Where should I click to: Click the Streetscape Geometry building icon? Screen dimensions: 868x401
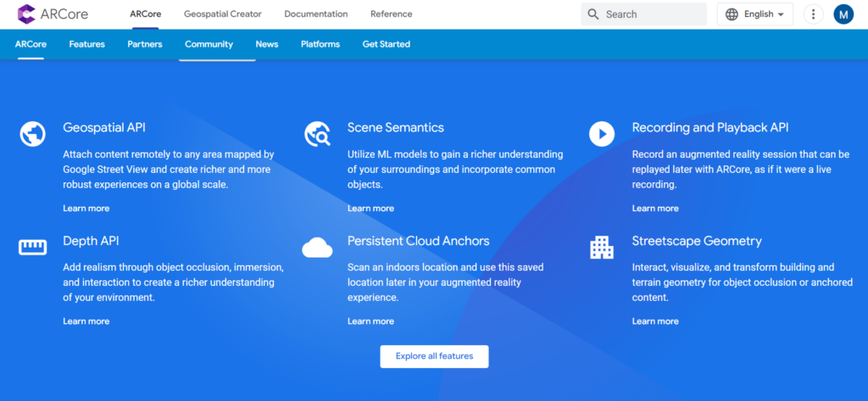(602, 248)
